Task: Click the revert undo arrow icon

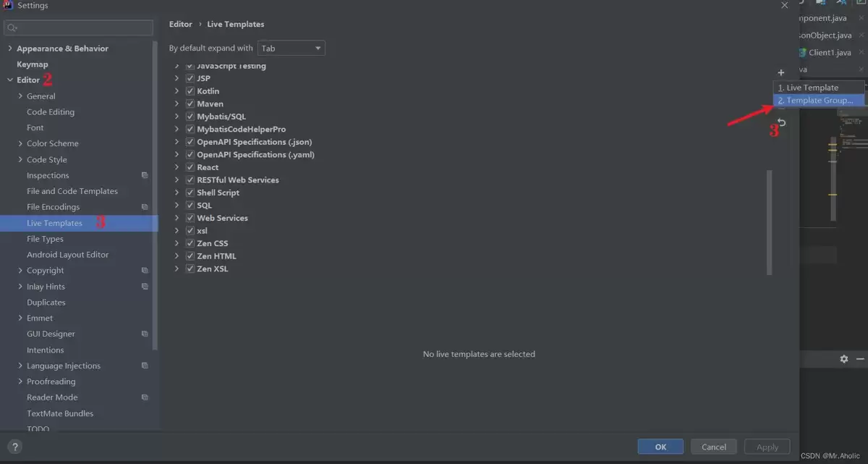Action: (x=781, y=123)
